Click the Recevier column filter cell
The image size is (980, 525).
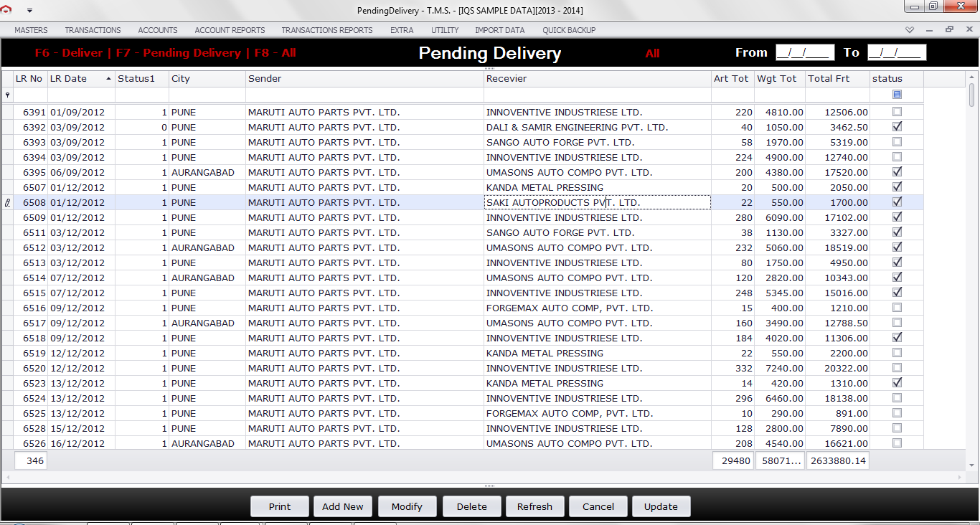pos(598,95)
